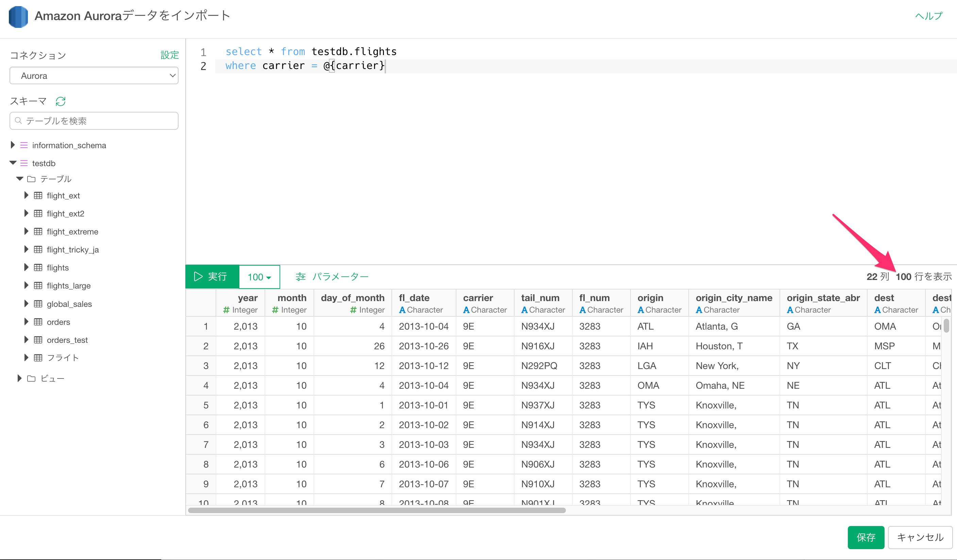Open the 100 row limit dropdown
Image resolution: width=957 pixels, height=560 pixels.
pyautogui.click(x=259, y=277)
